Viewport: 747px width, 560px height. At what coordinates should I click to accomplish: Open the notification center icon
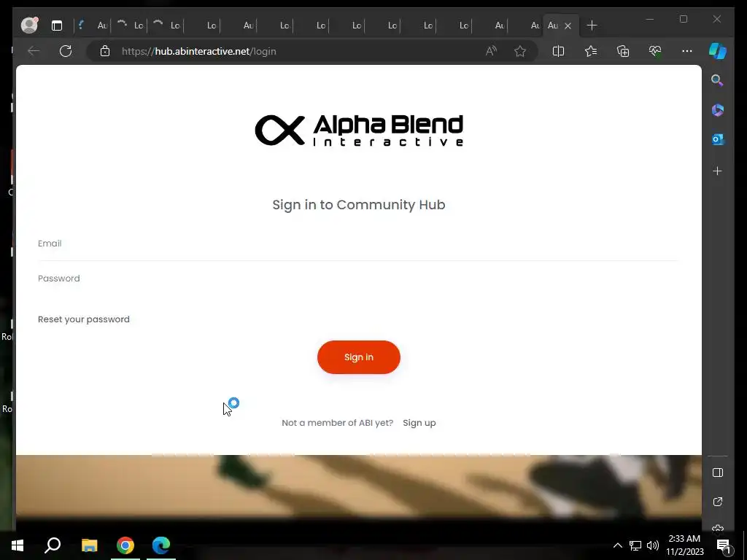point(724,546)
